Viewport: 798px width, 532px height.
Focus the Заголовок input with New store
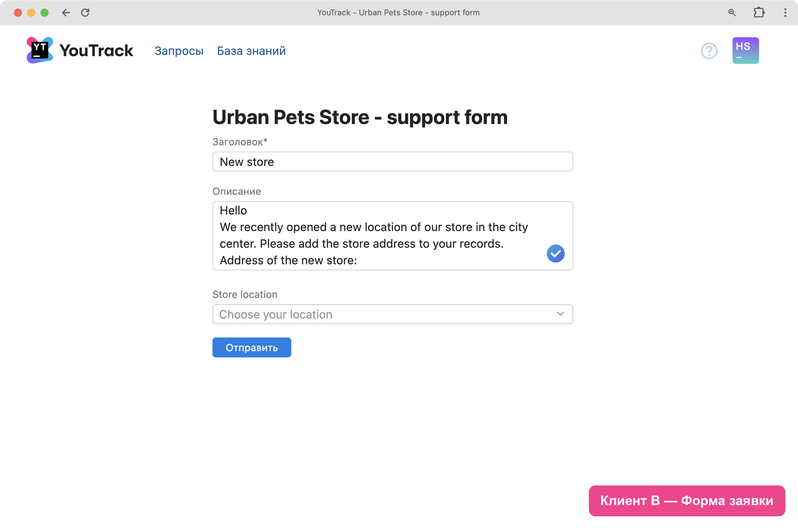click(x=392, y=162)
